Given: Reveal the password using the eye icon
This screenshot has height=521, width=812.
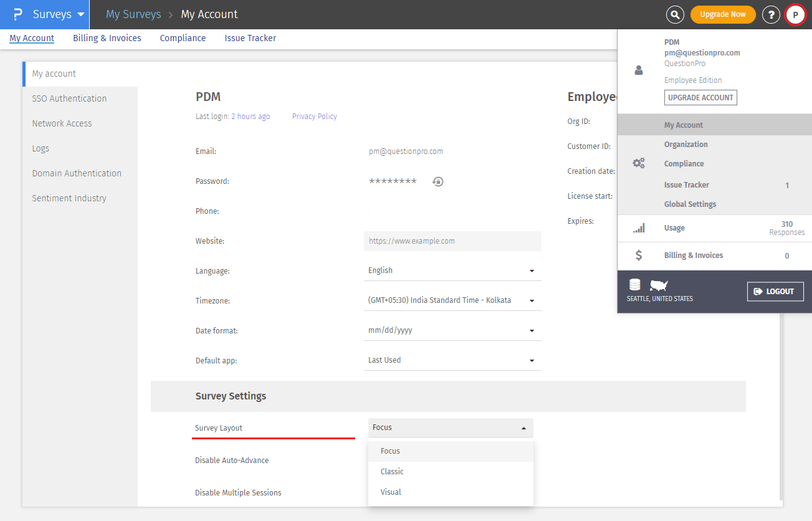Looking at the screenshot, I should (437, 181).
